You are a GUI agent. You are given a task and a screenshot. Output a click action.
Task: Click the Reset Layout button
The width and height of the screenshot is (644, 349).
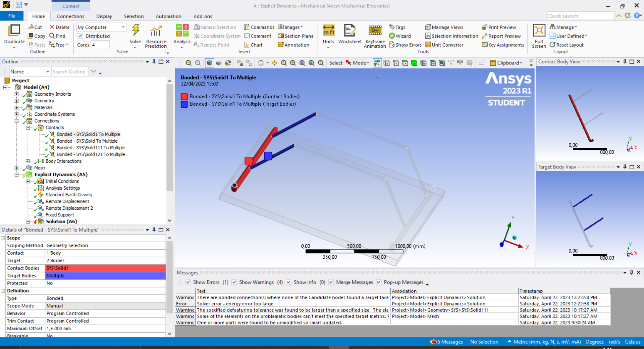click(567, 45)
